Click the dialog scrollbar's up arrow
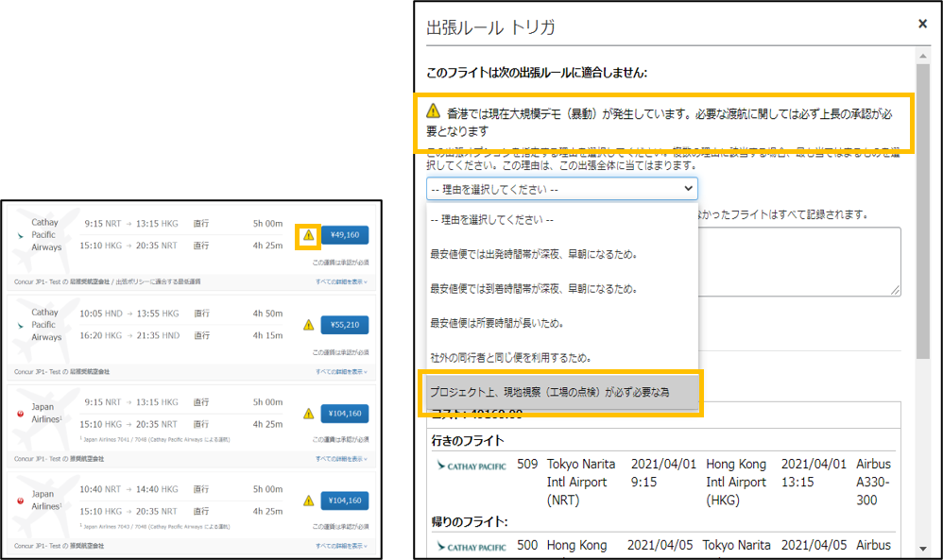 tap(922, 56)
